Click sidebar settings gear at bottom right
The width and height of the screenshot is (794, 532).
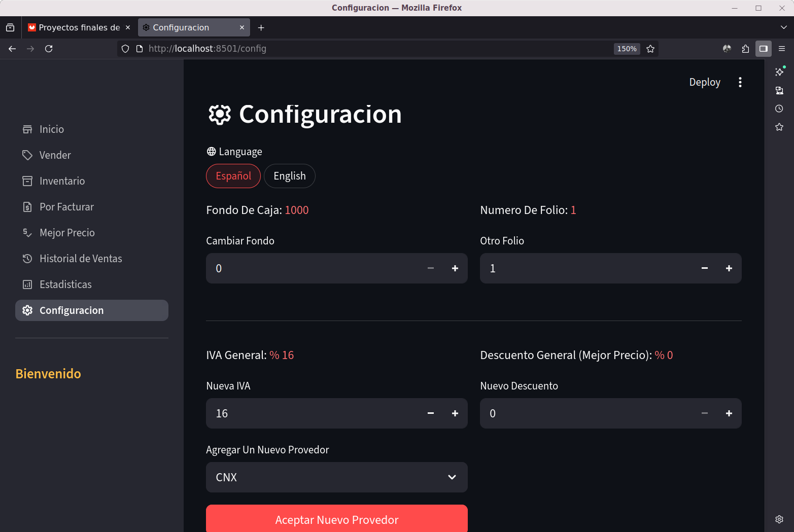pyautogui.click(x=779, y=519)
